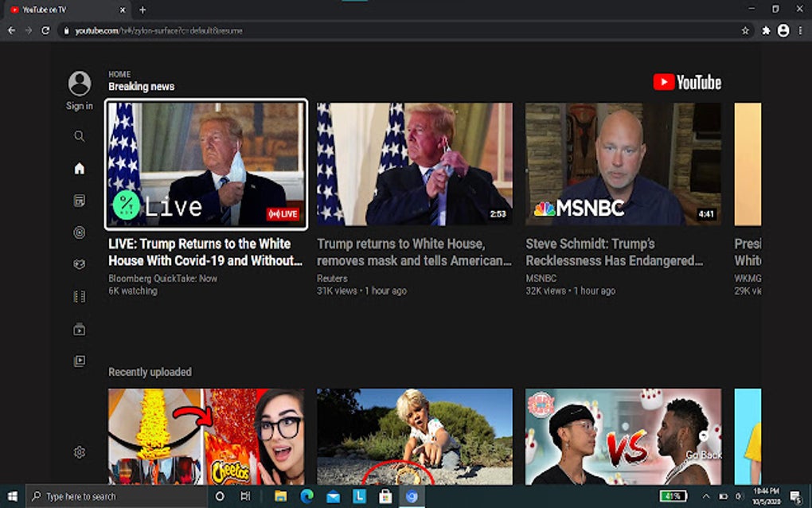This screenshot has height=508, width=812.
Task: Open the Chrome profile avatar
Action: [x=783, y=30]
